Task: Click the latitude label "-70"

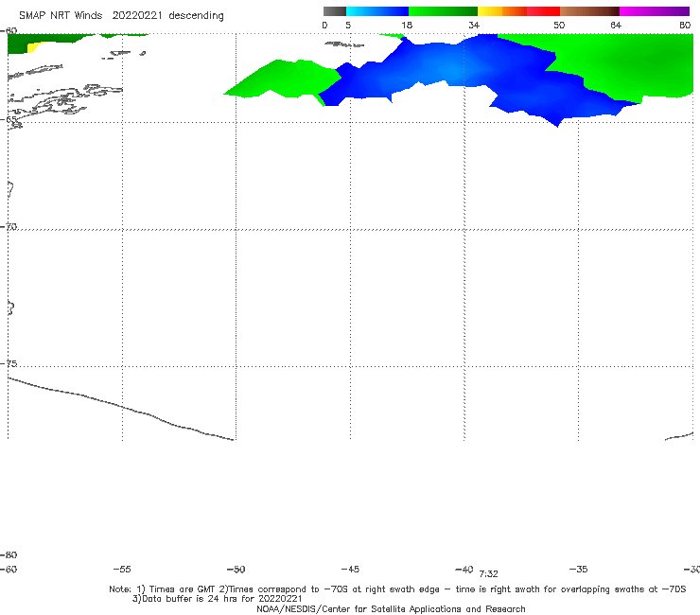Action: click(x=9, y=227)
